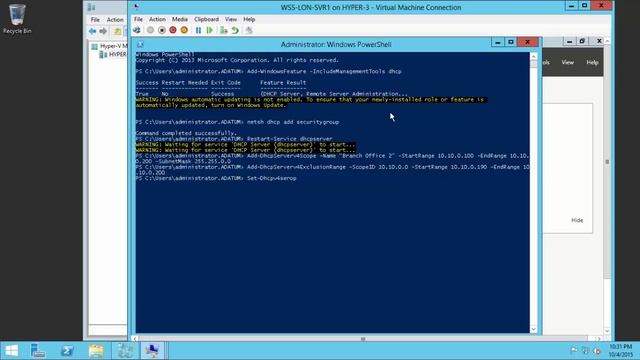Click the Checkpoint snapshot icon
This screenshot has width=640, height=360.
(223, 30)
